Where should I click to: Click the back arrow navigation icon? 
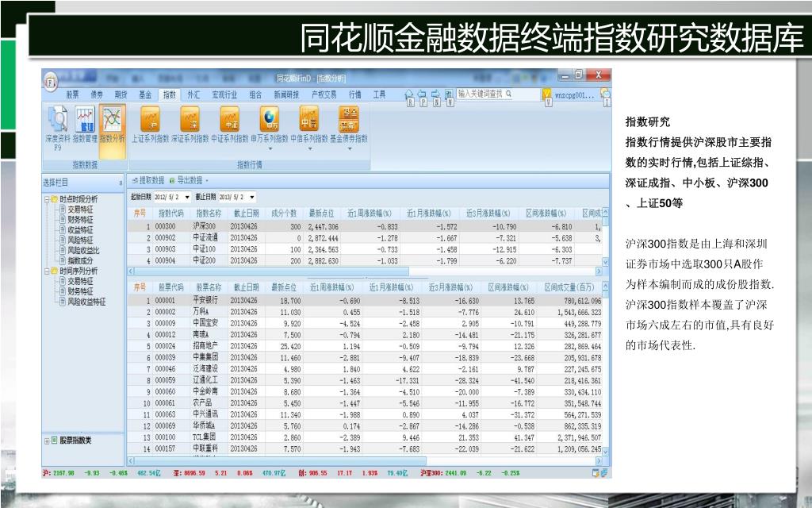422,94
